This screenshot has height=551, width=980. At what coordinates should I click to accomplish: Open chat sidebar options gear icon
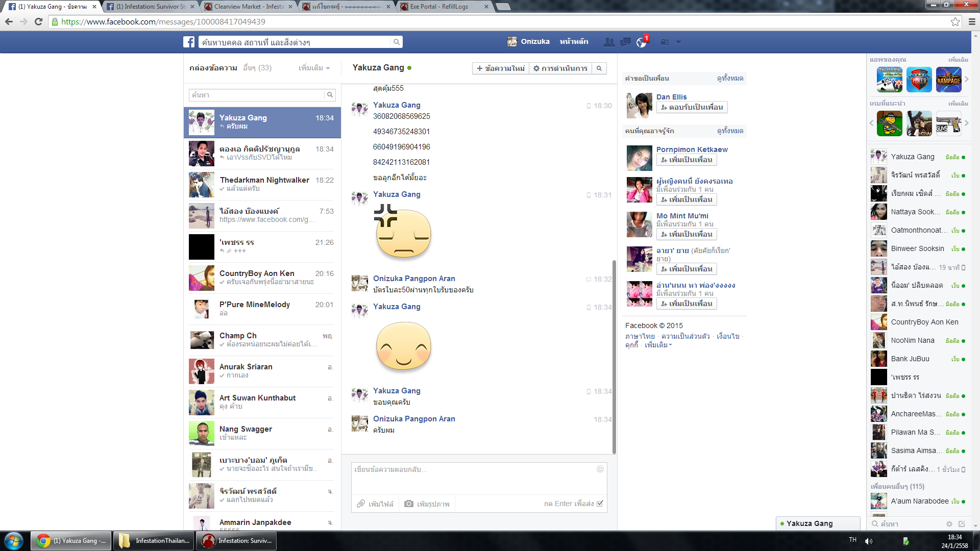(949, 524)
